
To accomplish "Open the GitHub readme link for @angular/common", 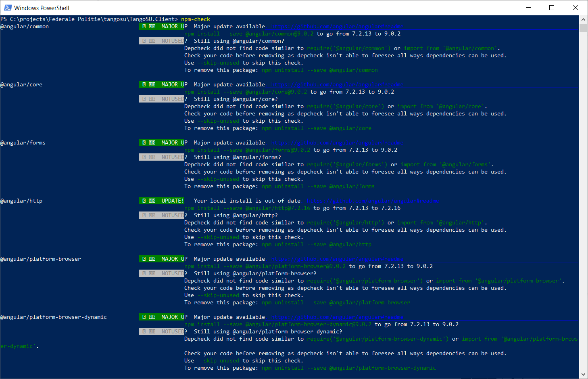I will (338, 26).
